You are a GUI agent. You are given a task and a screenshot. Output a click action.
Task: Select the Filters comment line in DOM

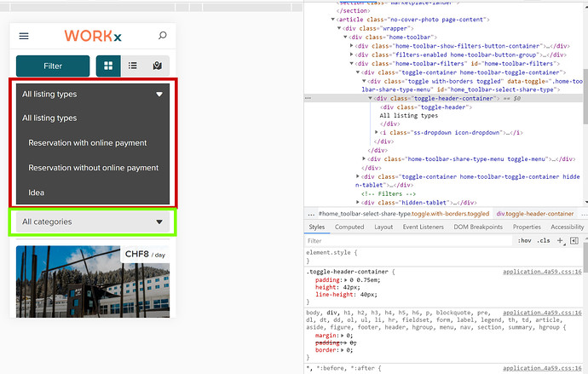(x=389, y=193)
